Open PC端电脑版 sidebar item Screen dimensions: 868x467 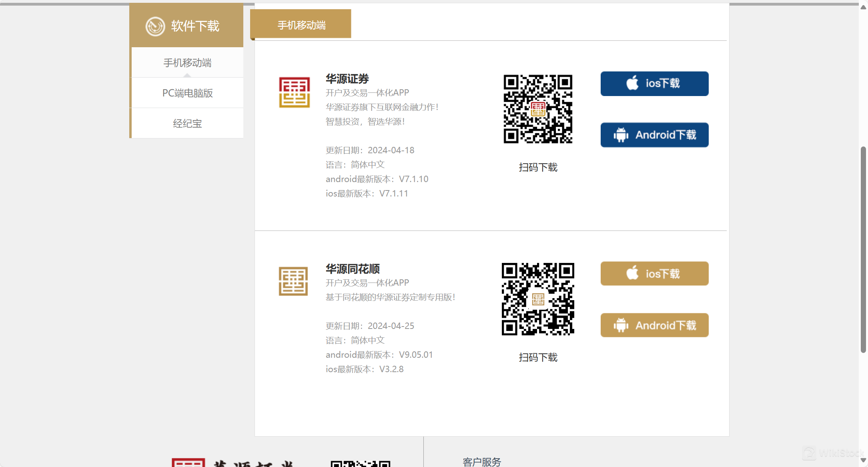pyautogui.click(x=187, y=93)
